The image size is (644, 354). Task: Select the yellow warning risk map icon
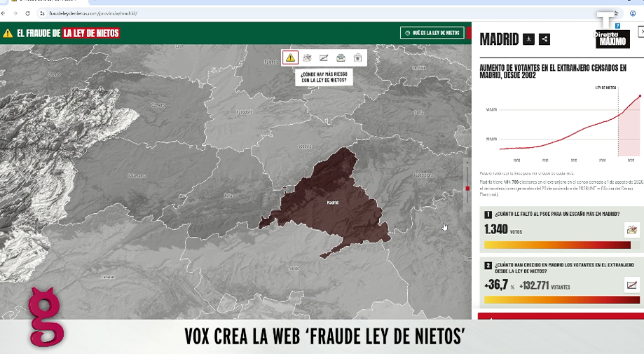[x=290, y=58]
